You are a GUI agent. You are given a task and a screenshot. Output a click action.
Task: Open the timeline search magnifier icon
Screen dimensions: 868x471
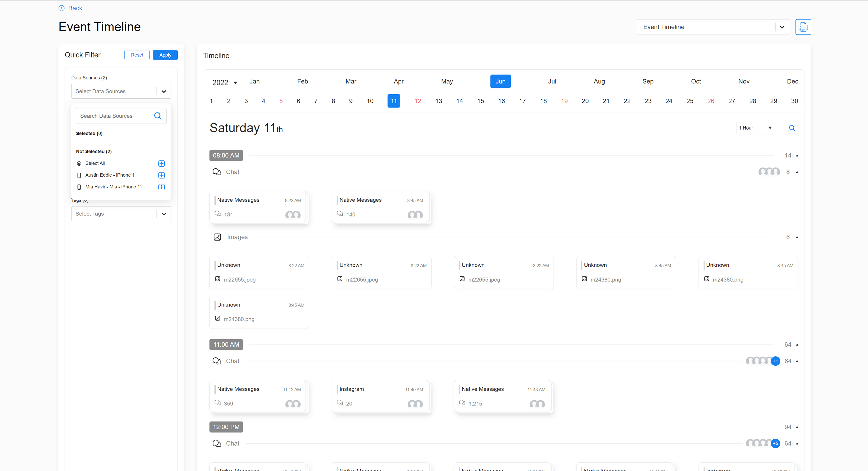[x=792, y=128]
